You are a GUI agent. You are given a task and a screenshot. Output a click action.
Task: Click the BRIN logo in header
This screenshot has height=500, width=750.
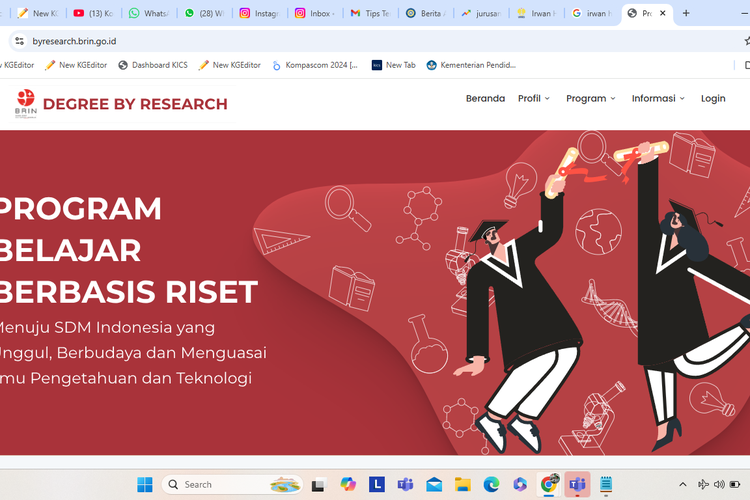[25, 104]
